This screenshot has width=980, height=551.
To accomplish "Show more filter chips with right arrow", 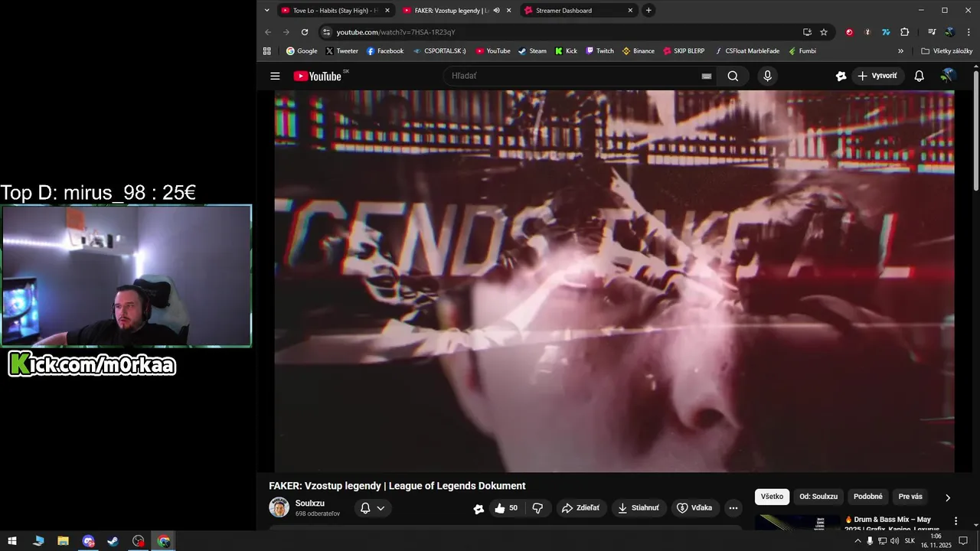I will pyautogui.click(x=948, y=497).
